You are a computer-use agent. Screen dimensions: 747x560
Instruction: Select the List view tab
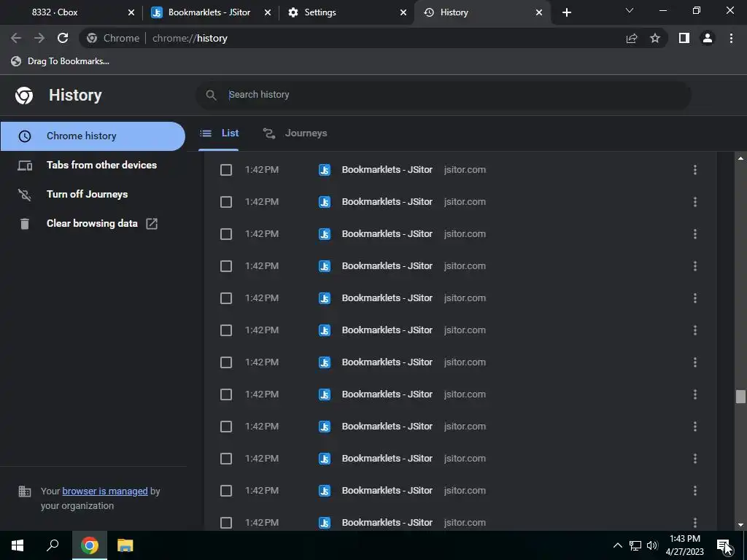click(x=219, y=133)
